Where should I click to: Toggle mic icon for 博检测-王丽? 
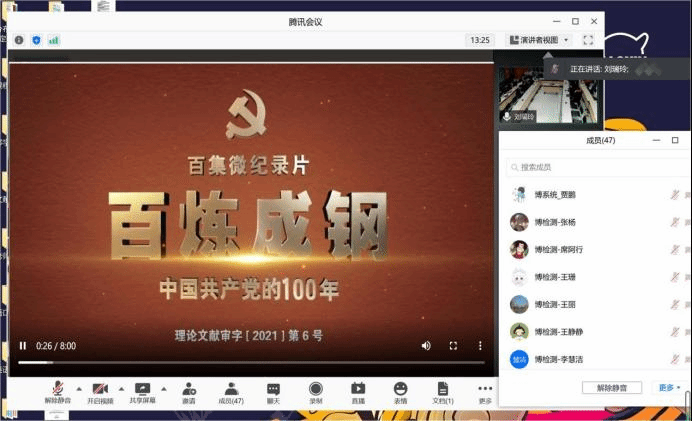[x=675, y=304]
